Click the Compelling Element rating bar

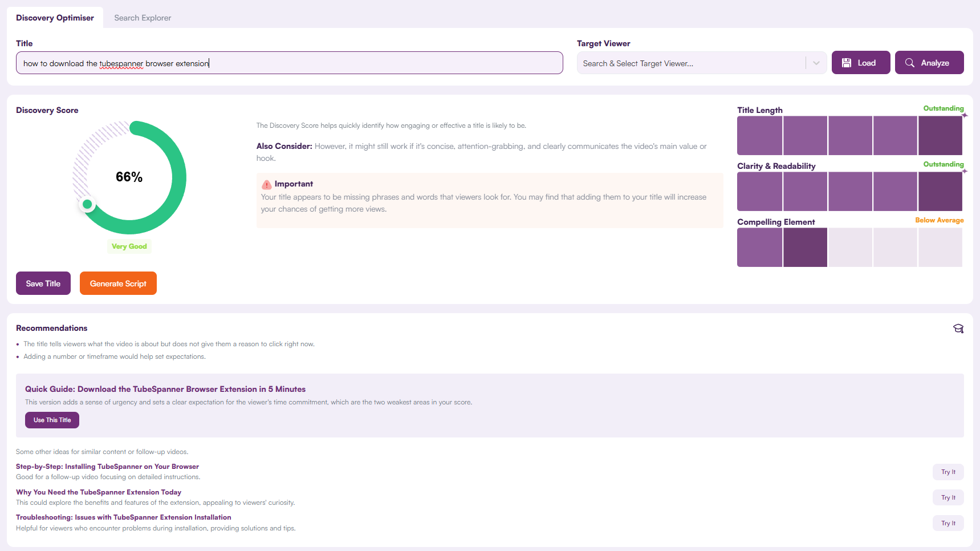[849, 248]
